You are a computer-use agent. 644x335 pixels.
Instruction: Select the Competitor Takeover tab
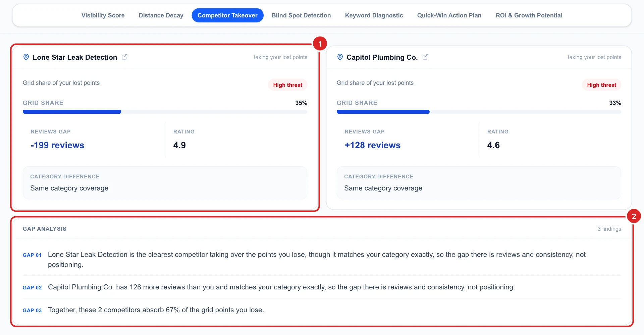coord(227,15)
